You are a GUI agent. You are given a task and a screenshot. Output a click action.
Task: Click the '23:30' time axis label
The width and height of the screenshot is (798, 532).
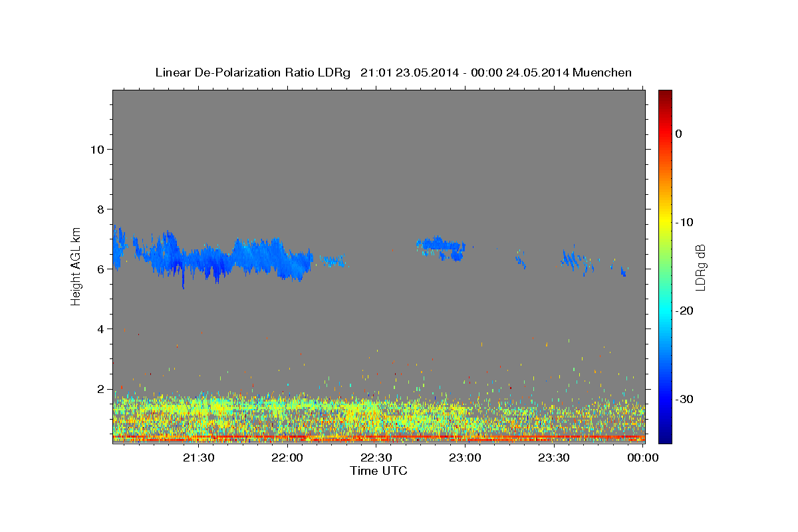coord(553,458)
